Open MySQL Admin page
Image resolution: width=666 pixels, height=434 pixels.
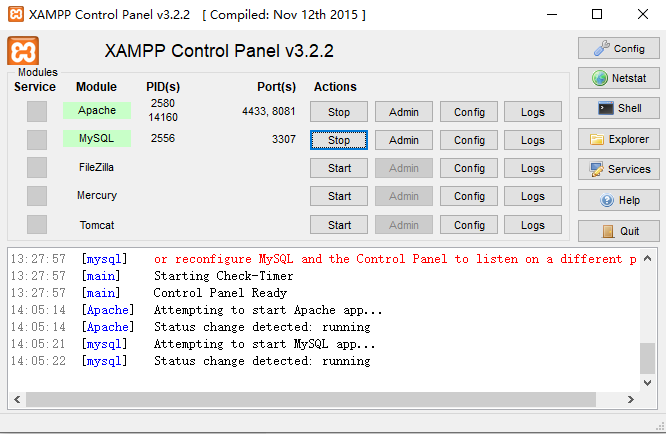(404, 140)
